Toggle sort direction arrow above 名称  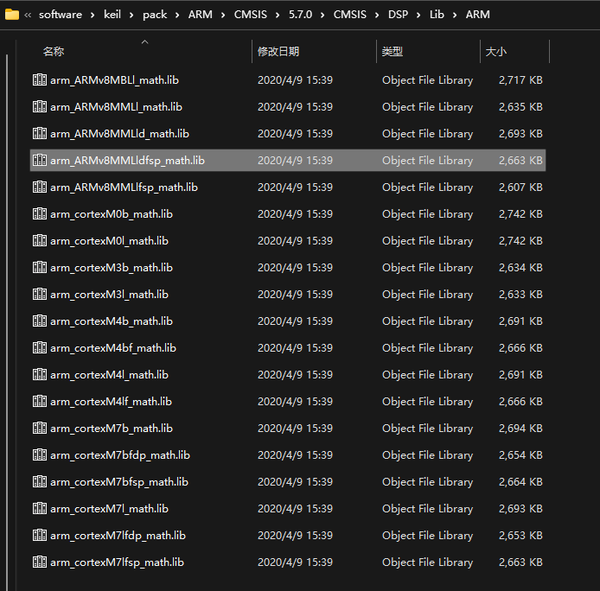pos(145,42)
